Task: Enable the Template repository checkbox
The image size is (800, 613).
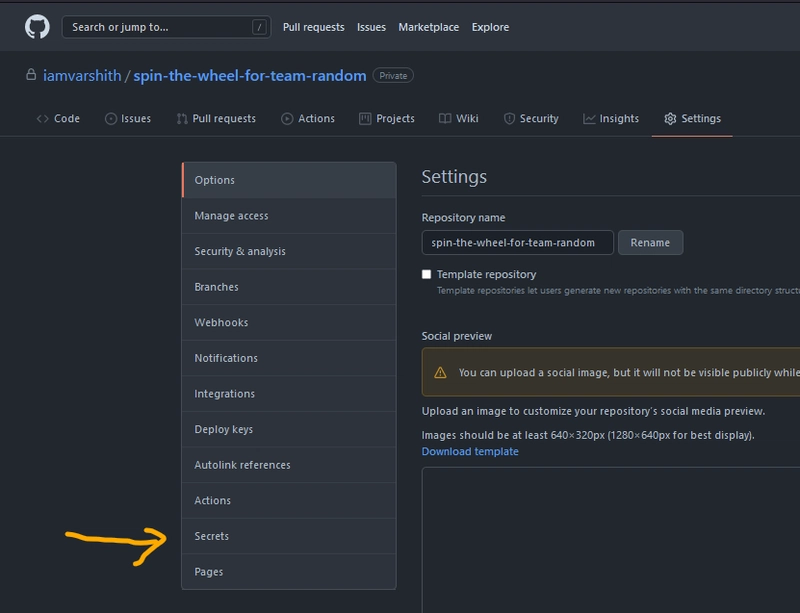Action: [x=427, y=275]
